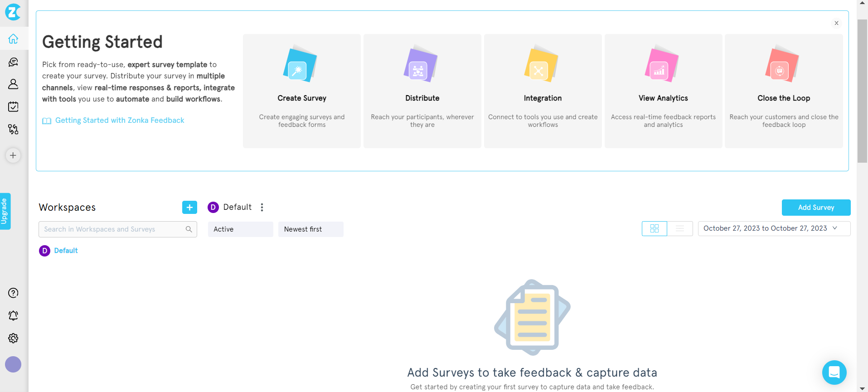Viewport: 868px width, 392px height.
Task: Open the Settings gear icon
Action: (13, 338)
